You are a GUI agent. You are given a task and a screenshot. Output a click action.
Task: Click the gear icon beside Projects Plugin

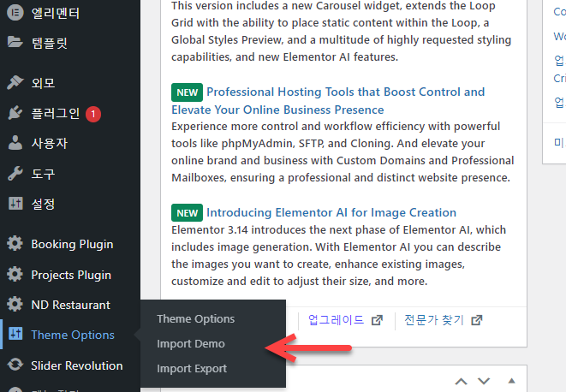tap(15, 274)
